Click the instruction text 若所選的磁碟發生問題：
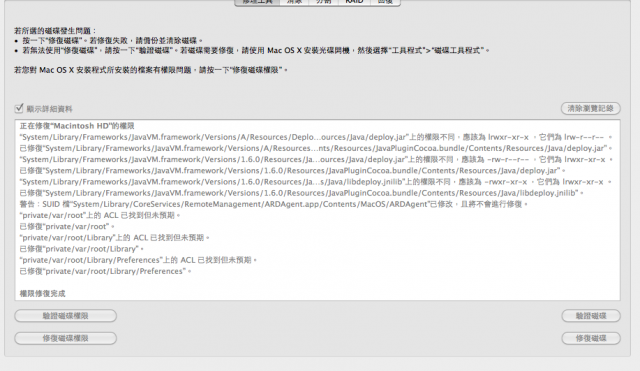This screenshot has width=640, height=371. (x=55, y=31)
